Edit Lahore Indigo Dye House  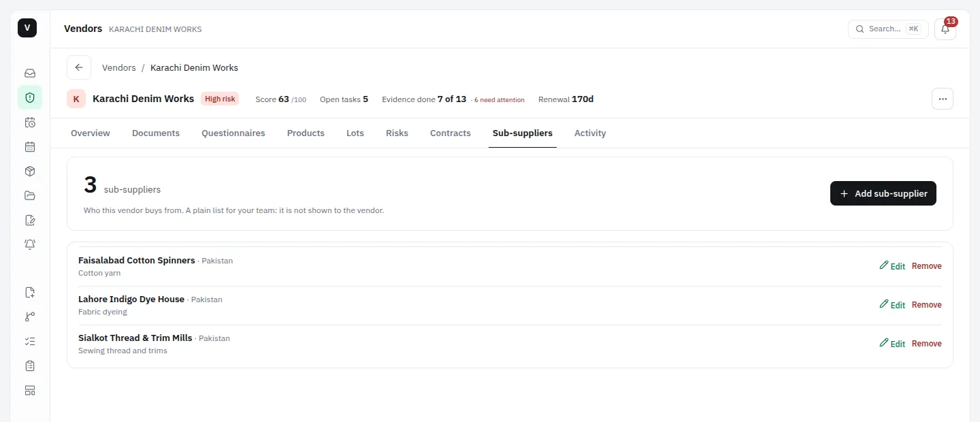click(892, 305)
